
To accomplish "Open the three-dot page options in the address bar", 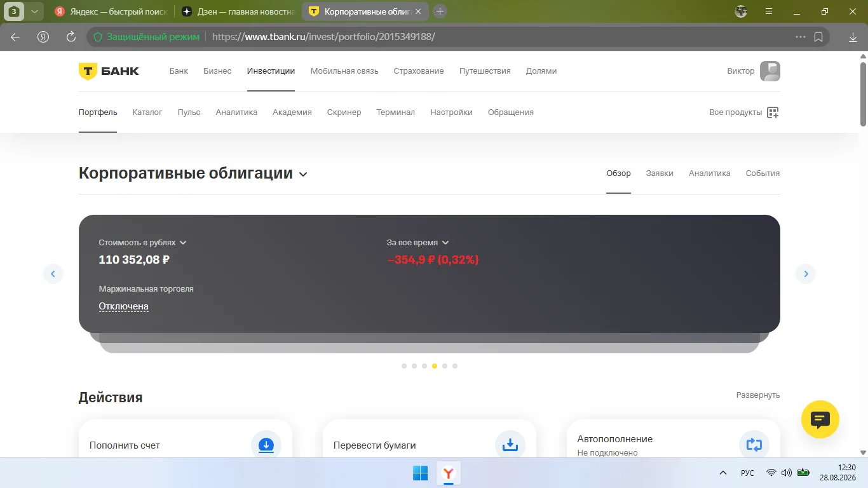I will [801, 37].
